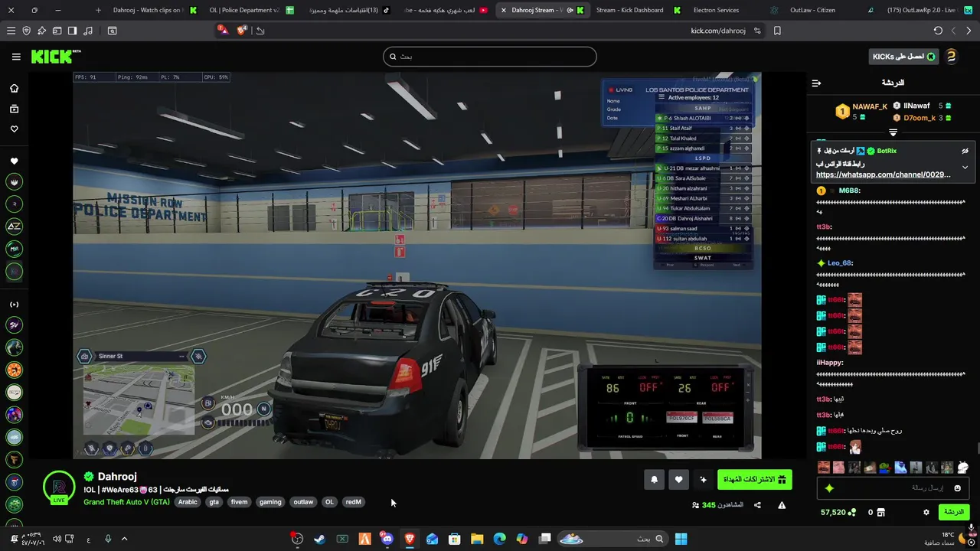Collapse the chat panel arrow icon
The height and width of the screenshot is (551, 980).
[x=816, y=83]
